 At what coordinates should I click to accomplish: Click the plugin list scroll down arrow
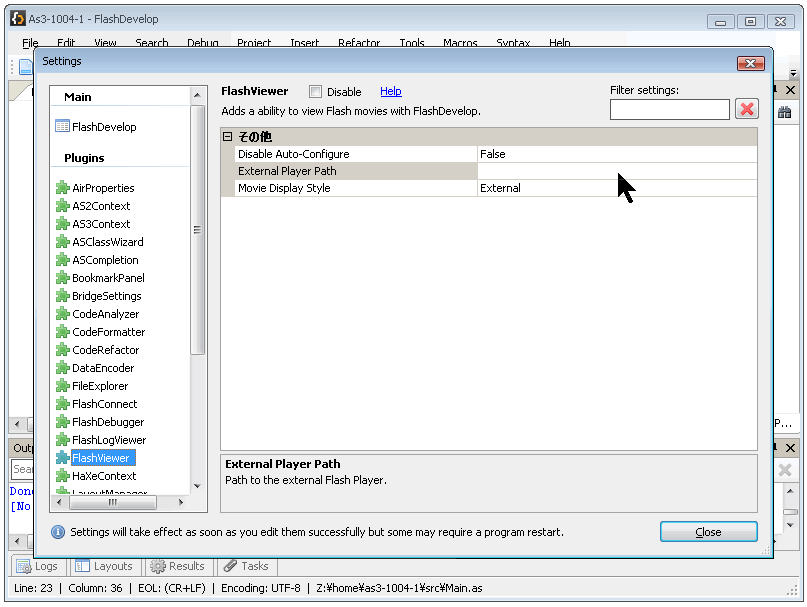[x=197, y=486]
